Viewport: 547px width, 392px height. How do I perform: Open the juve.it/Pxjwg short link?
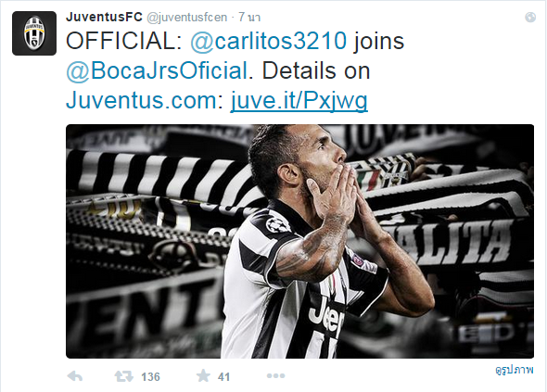pos(299,101)
